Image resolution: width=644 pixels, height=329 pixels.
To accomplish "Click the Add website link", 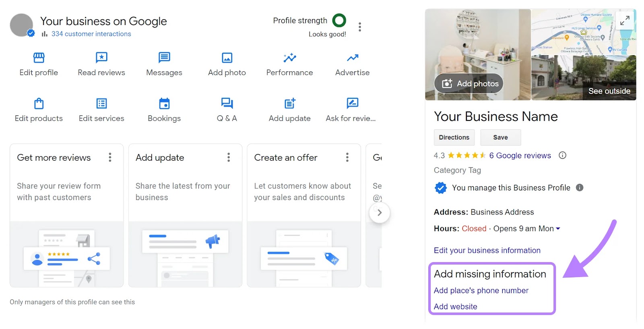I will [456, 307].
